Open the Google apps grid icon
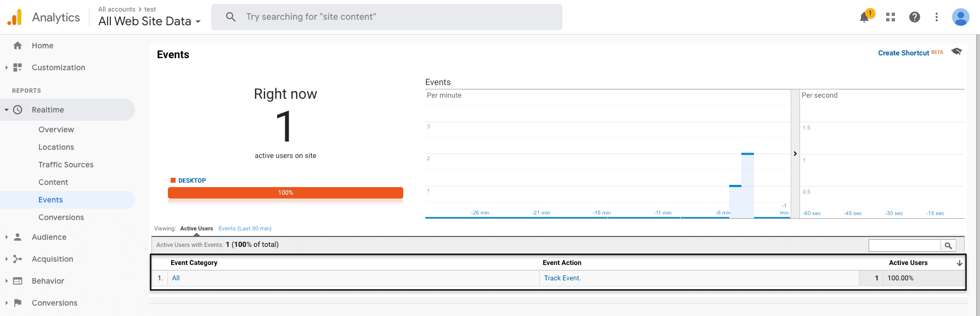Viewport: 980px width, 316px height. [x=891, y=17]
